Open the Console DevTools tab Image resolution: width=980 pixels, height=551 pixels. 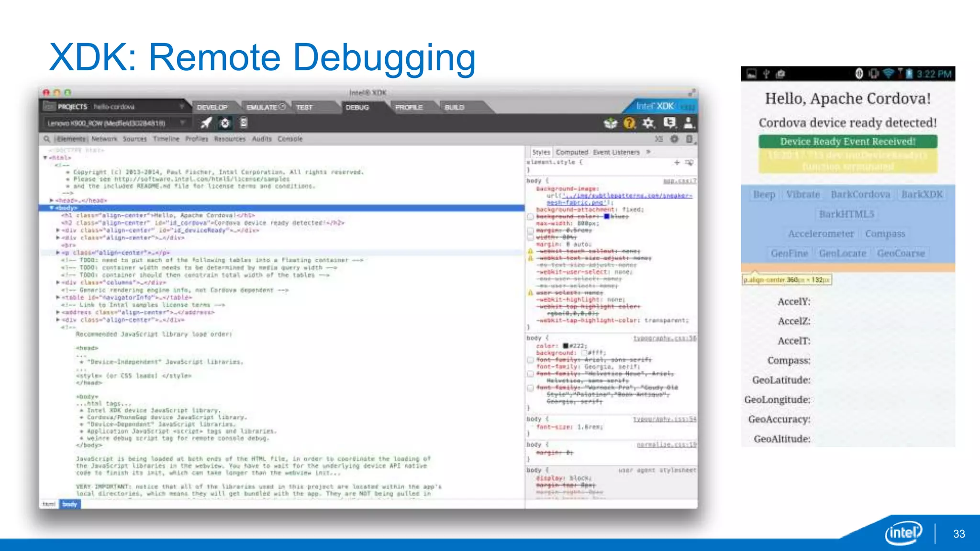coord(290,139)
